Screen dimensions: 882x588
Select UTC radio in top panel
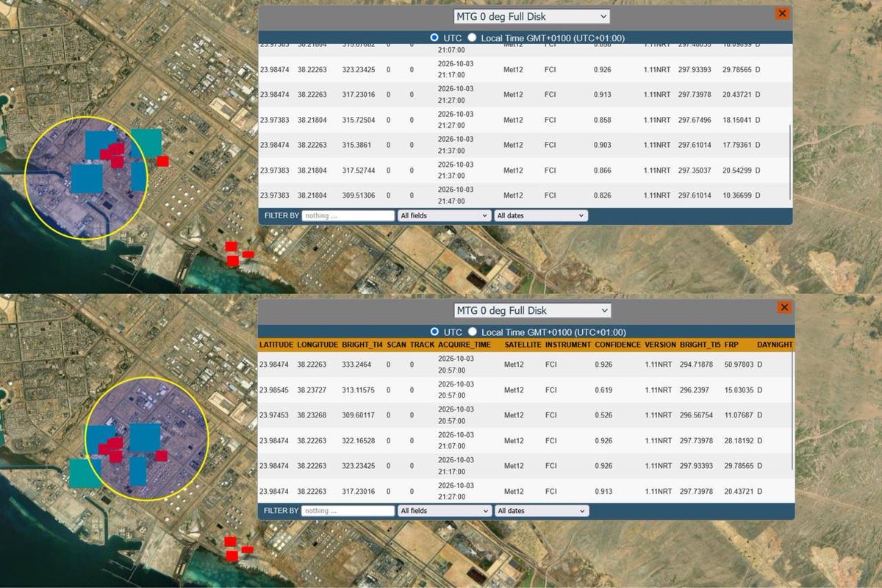[435, 37]
